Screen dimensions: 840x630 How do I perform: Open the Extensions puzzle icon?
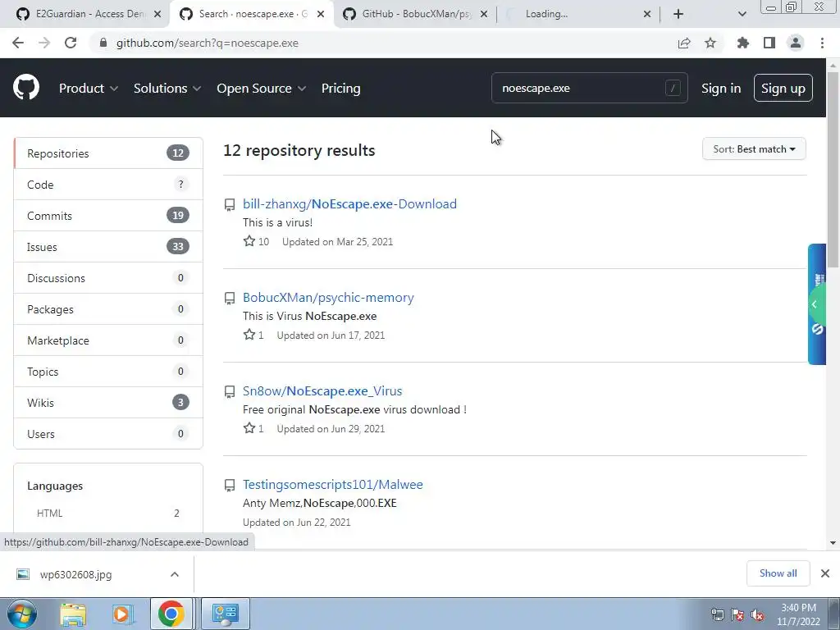click(x=743, y=43)
